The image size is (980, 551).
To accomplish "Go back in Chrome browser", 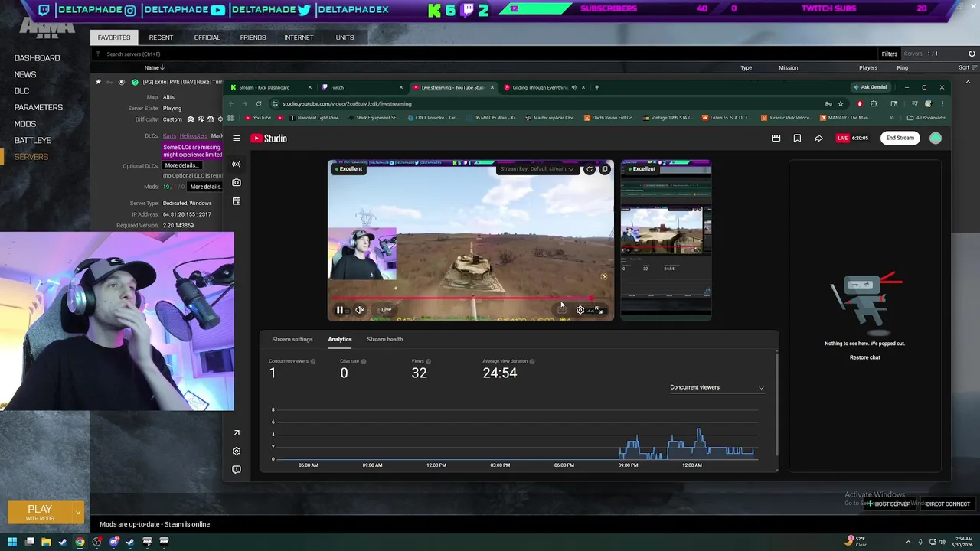I will (231, 103).
